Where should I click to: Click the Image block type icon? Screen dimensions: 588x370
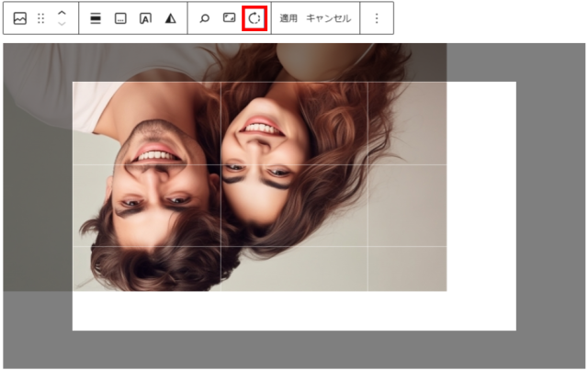19,18
